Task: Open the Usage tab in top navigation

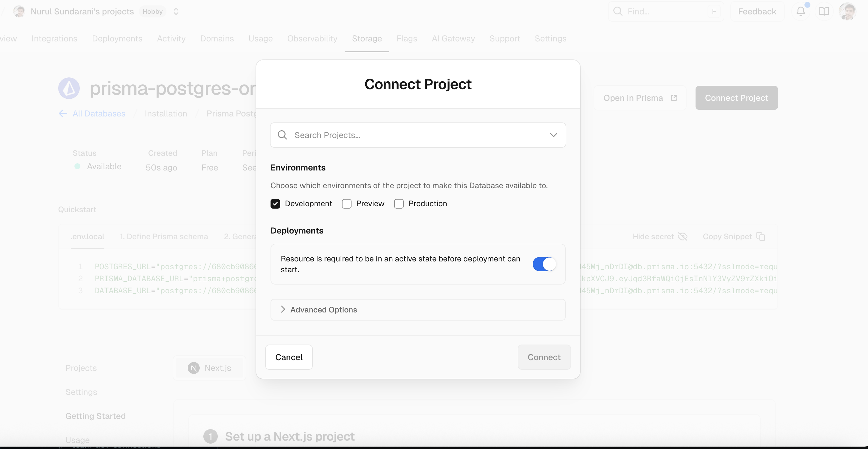Action: (260, 38)
